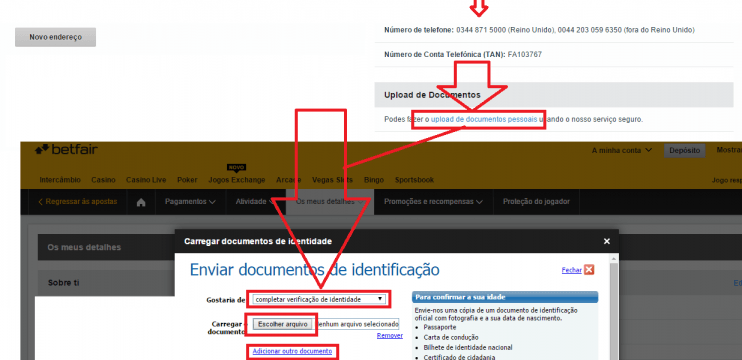Click the Enviar documentos de identificação title
Image resolution: width=742 pixels, height=360 pixels.
click(314, 270)
